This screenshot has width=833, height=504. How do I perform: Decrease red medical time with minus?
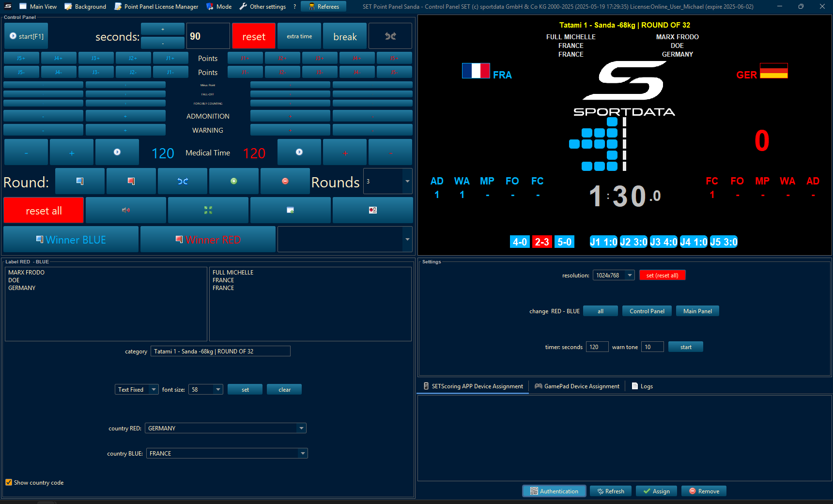[x=390, y=152]
